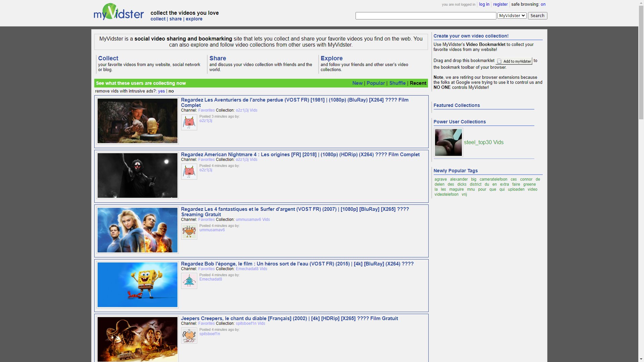Screen dimensions: 644x362
Task: Click the scrollbar down arrow
Action: click(641, 359)
